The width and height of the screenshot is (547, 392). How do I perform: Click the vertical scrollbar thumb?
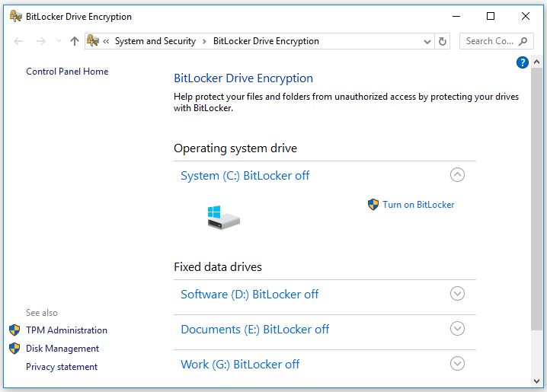click(x=536, y=199)
